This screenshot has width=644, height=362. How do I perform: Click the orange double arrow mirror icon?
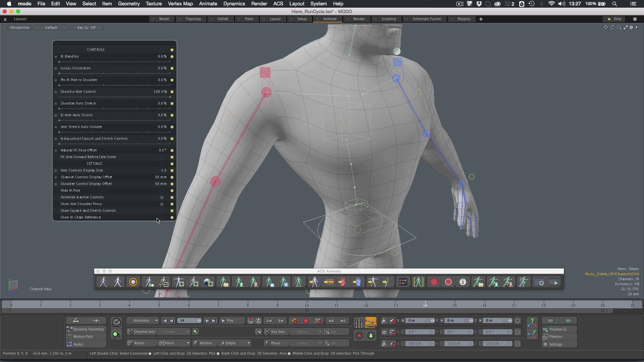[x=328, y=282]
